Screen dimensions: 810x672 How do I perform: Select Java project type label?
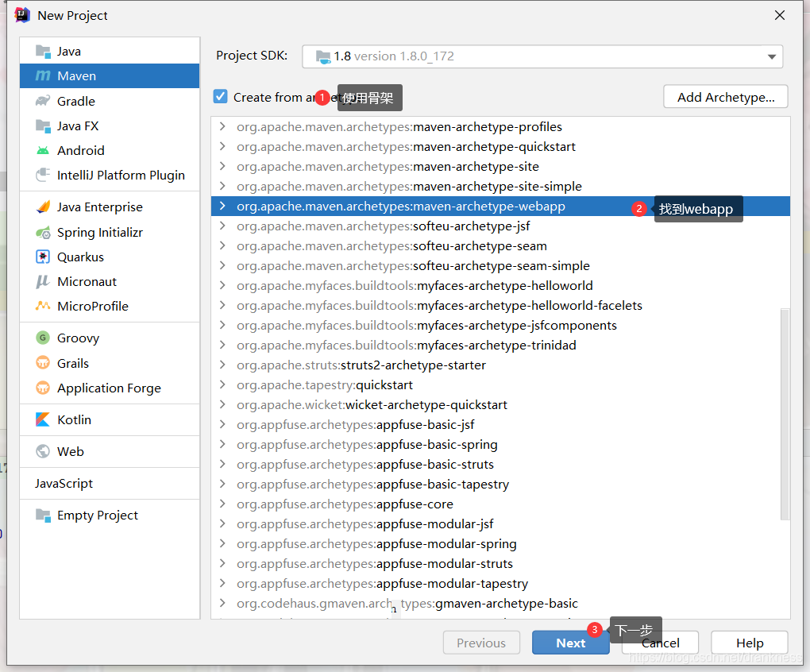pyautogui.click(x=69, y=51)
